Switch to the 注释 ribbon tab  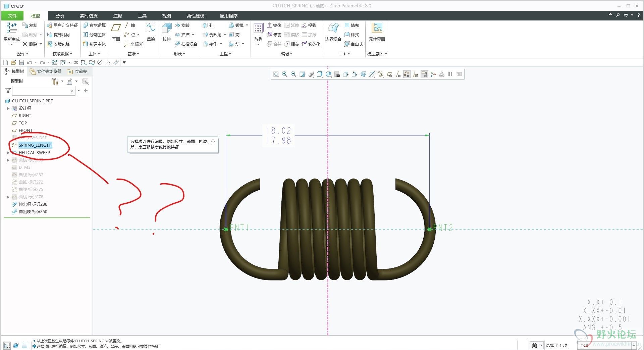click(118, 16)
